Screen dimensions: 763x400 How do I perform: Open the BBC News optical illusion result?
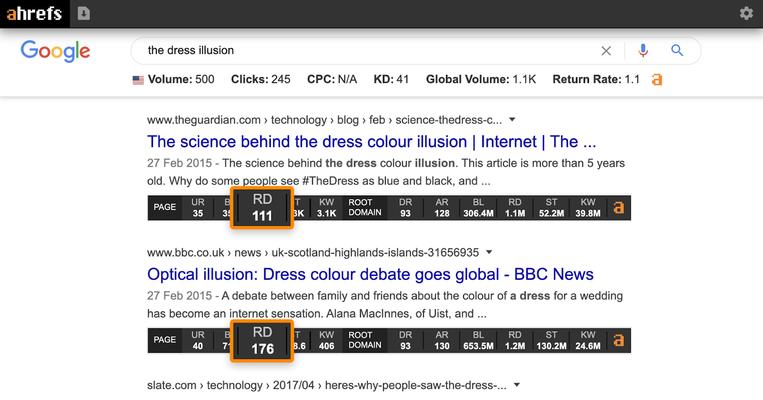tap(370, 274)
